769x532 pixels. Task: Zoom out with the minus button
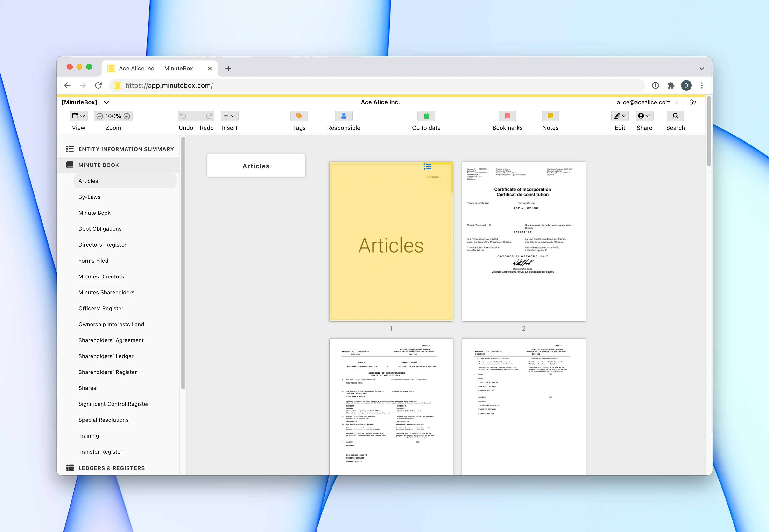pyautogui.click(x=99, y=116)
